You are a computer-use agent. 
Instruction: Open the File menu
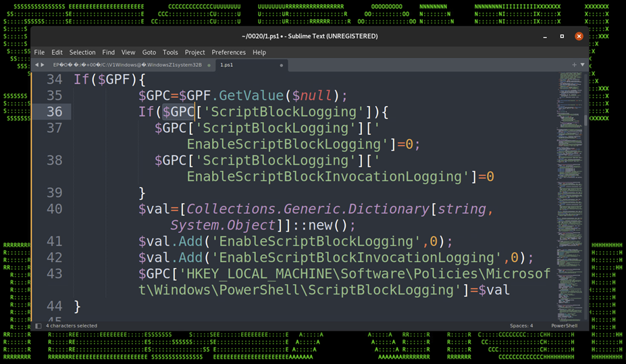tap(39, 52)
